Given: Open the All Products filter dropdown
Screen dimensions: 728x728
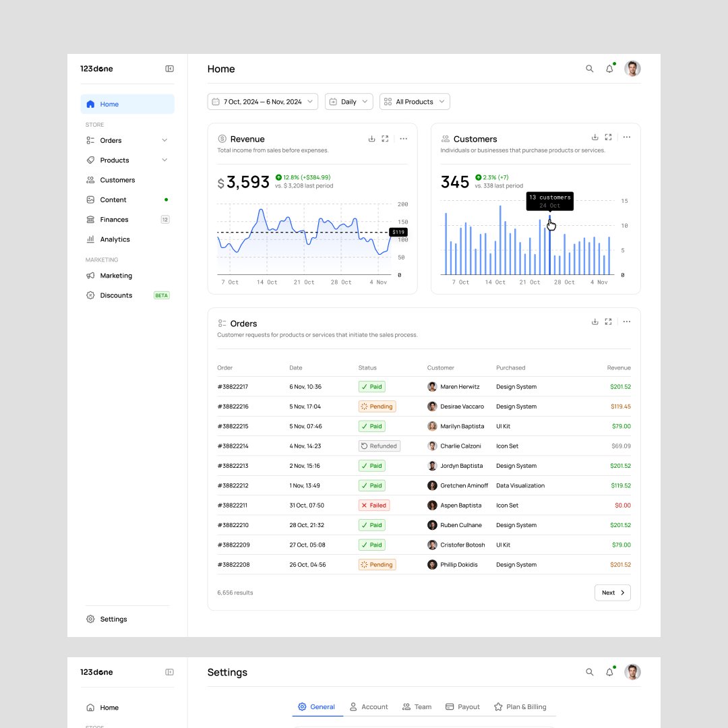Looking at the screenshot, I should [x=415, y=102].
